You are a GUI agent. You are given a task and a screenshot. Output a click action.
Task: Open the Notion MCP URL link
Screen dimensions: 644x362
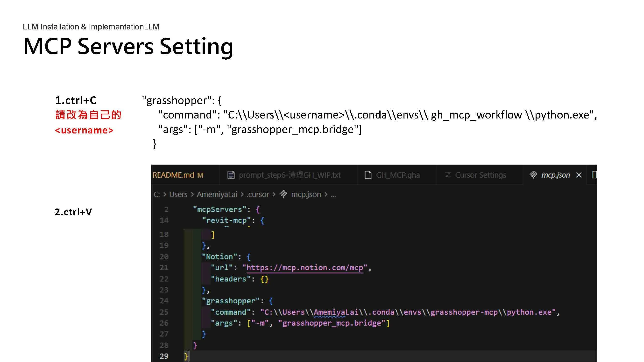point(304,268)
